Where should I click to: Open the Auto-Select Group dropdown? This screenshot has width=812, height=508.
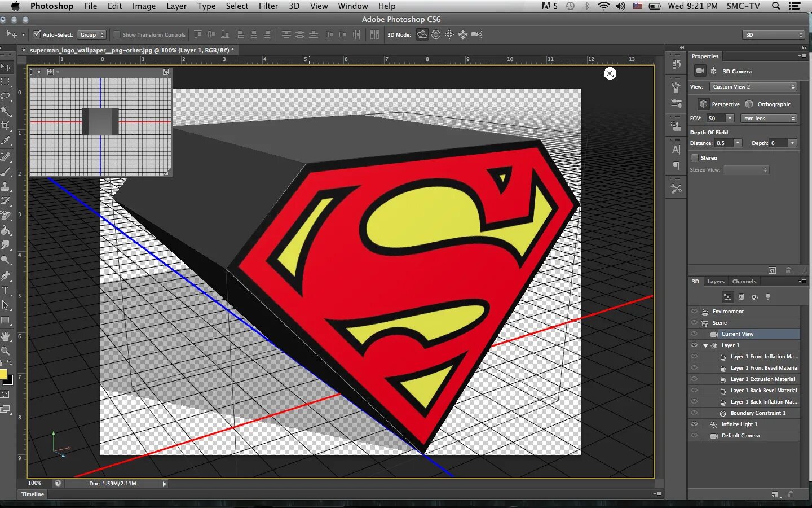[x=91, y=34]
